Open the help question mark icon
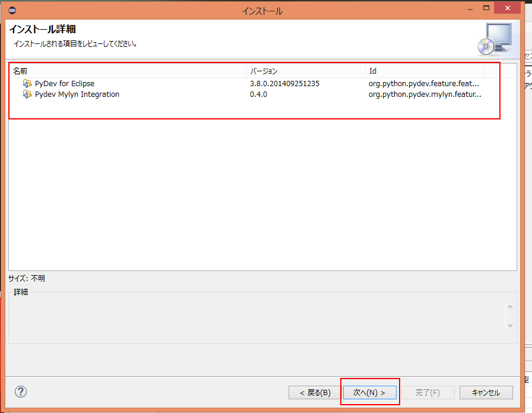The image size is (532, 413). click(21, 392)
